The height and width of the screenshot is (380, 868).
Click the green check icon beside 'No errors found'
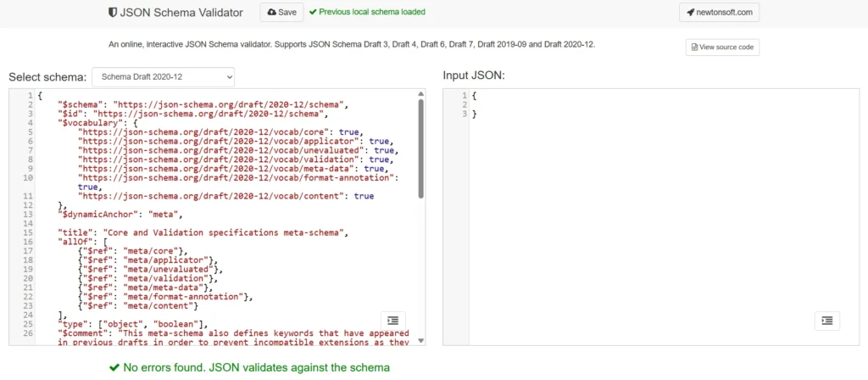(114, 367)
